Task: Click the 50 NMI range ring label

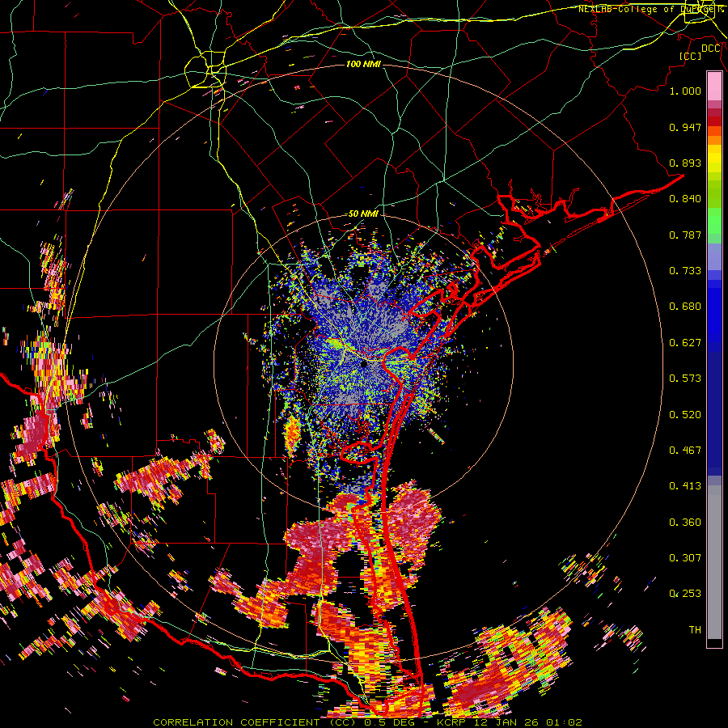Action: pos(363,214)
